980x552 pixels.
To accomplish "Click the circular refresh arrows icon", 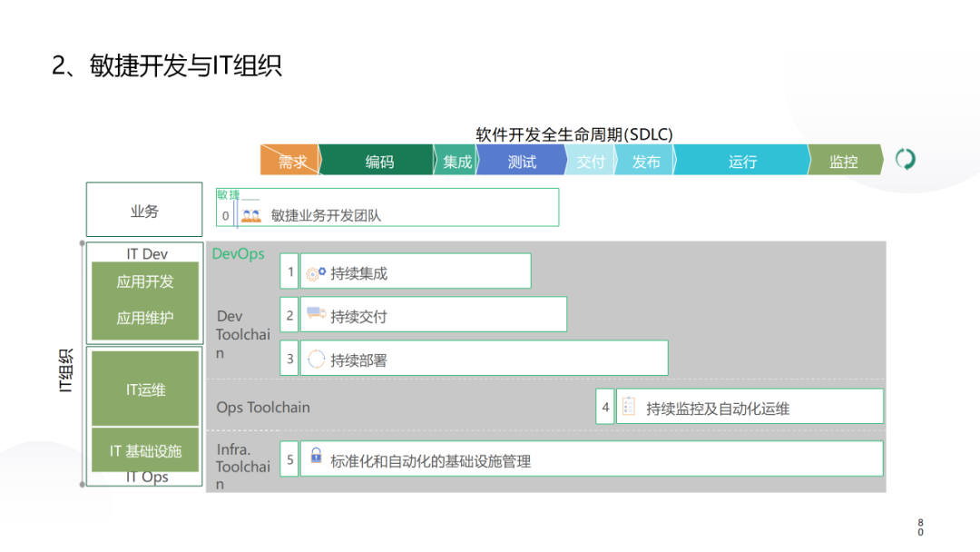I will (x=905, y=160).
